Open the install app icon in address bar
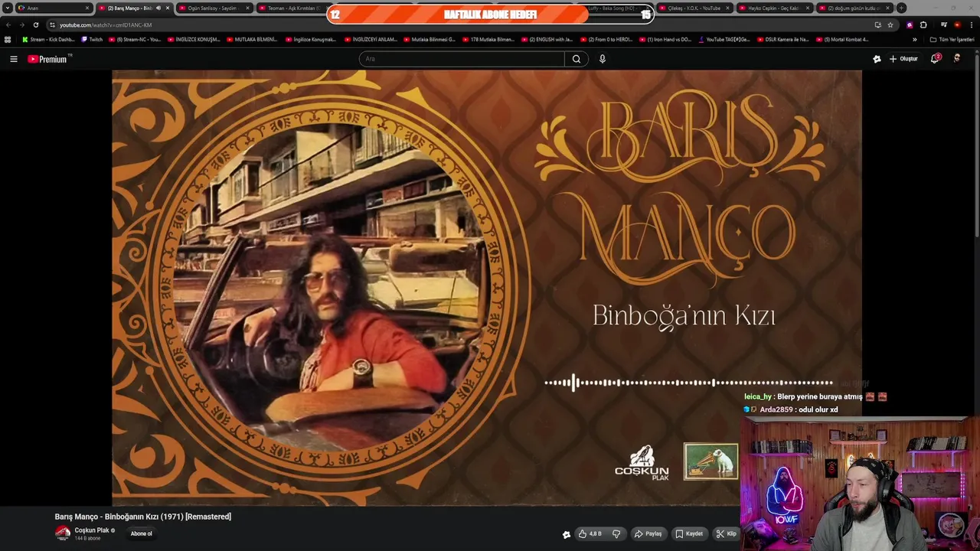Image resolution: width=980 pixels, height=551 pixels. click(x=877, y=24)
